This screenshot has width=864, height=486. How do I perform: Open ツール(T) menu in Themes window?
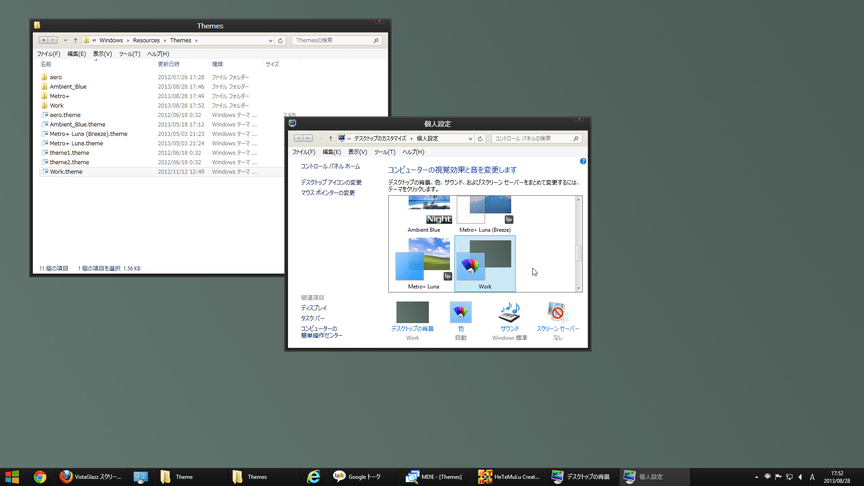tap(129, 54)
